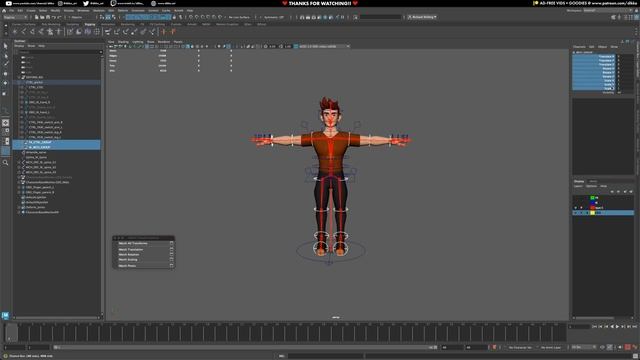Open No Character Set dropdown
Screen dimensions: 640x360
tap(520, 347)
